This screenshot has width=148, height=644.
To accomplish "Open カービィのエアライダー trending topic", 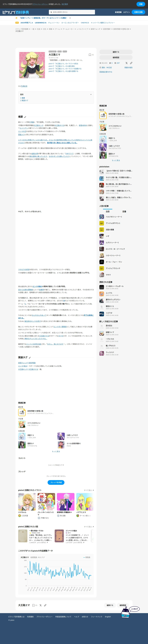I will [x=70, y=23].
